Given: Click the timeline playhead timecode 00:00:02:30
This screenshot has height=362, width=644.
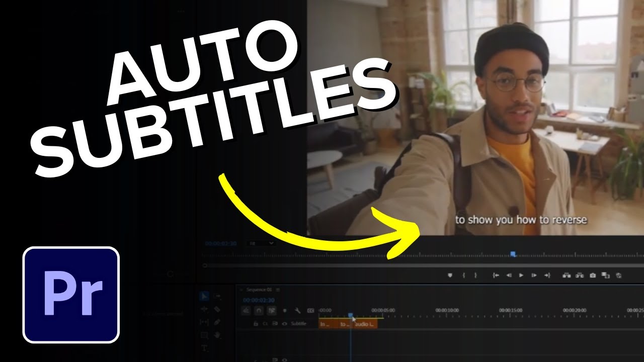Looking at the screenshot, I should tap(259, 300).
